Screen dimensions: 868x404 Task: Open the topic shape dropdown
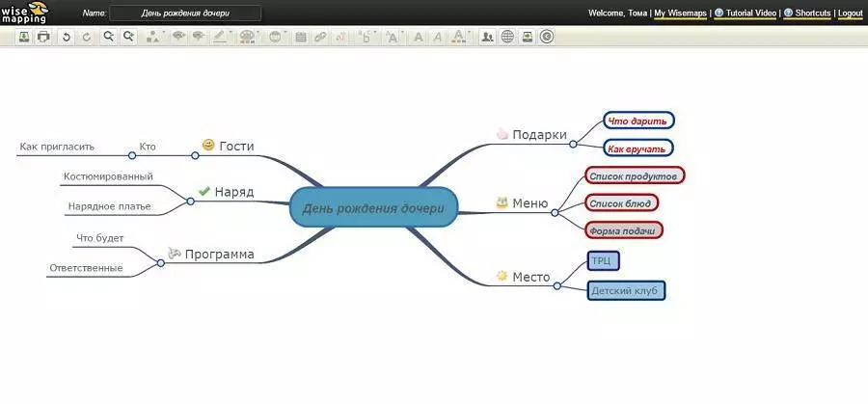coord(152,37)
